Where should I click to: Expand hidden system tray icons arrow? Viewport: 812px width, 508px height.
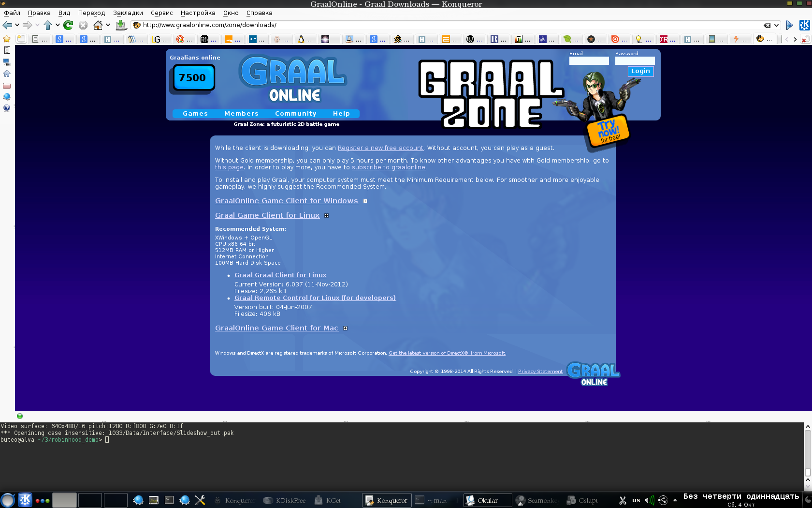(675, 500)
